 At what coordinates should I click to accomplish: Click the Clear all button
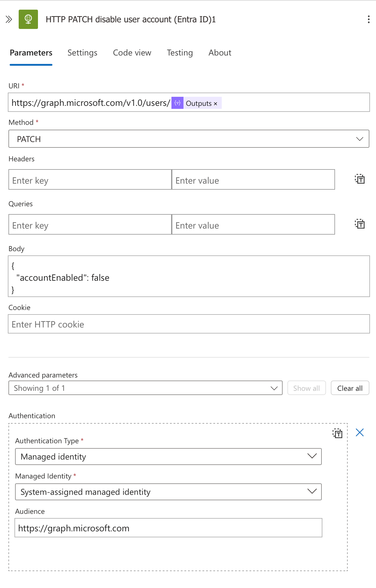coord(350,388)
